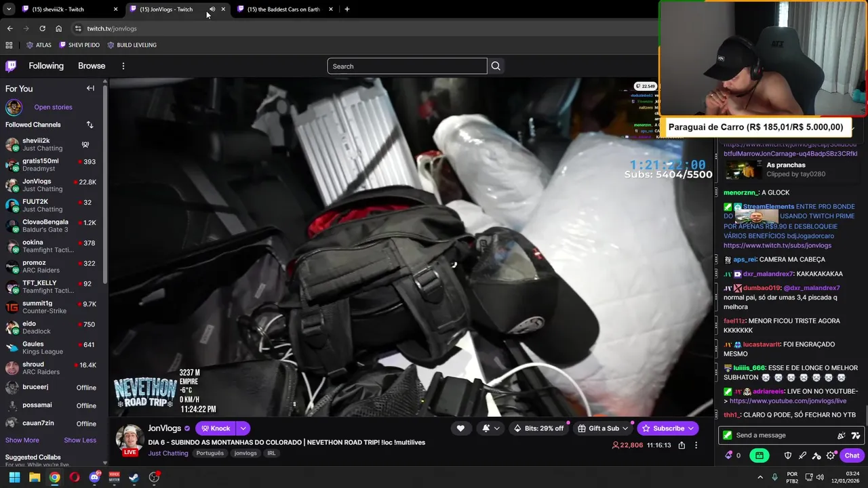Viewport: 868px width, 488px height.
Task: Open the celebration party icon in chat box
Action: [x=842, y=435]
